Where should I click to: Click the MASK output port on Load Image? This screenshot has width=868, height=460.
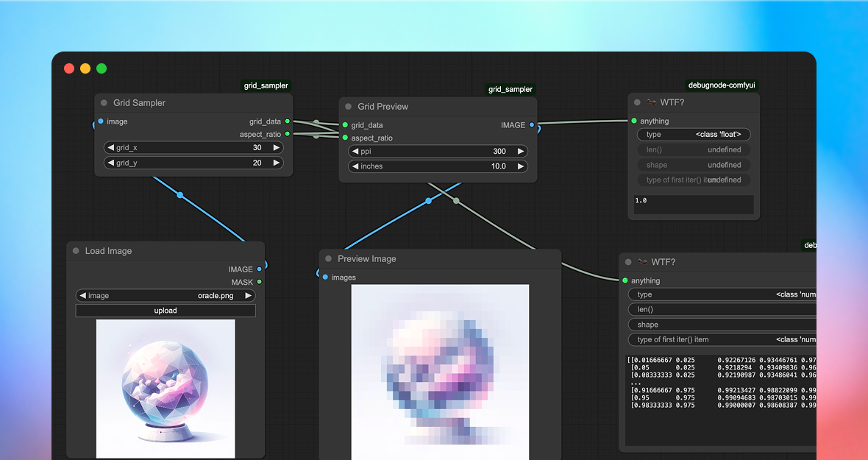coord(259,282)
